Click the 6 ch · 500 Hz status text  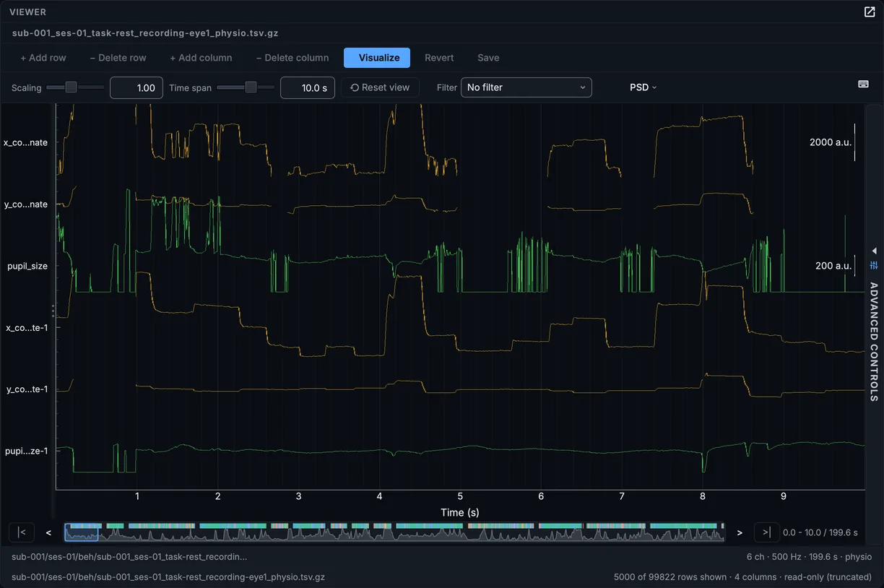tap(809, 557)
